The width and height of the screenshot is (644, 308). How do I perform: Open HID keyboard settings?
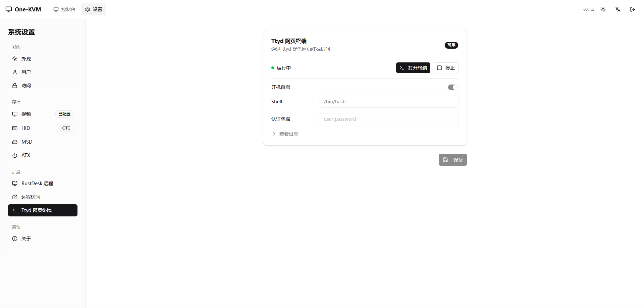pyautogui.click(x=26, y=128)
